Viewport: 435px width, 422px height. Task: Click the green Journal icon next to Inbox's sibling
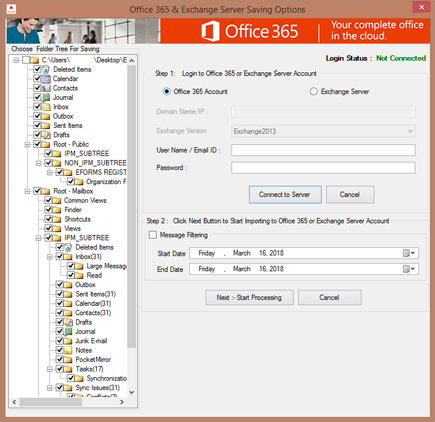[x=46, y=98]
